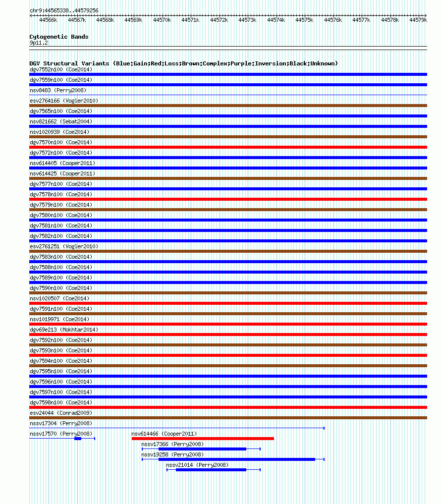
Task: Open dgv7598n100 (Coe2014) label
Action: pos(61,402)
